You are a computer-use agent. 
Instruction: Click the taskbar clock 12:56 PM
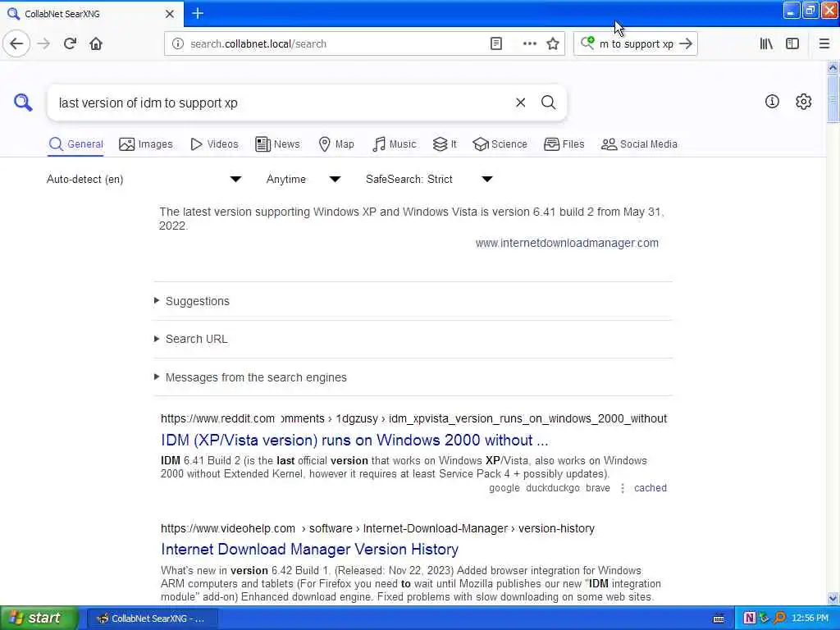click(x=810, y=619)
